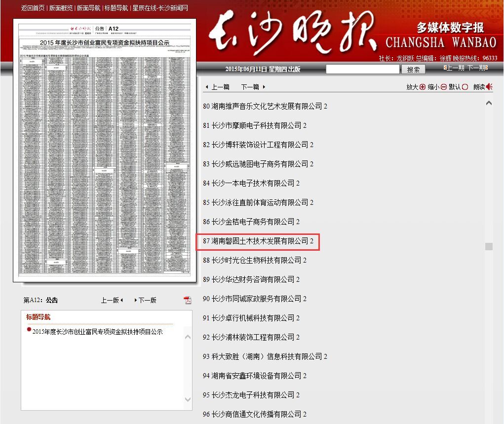504x424 pixels.
Task: Go to previous issue 上一期
Action: pos(454,68)
